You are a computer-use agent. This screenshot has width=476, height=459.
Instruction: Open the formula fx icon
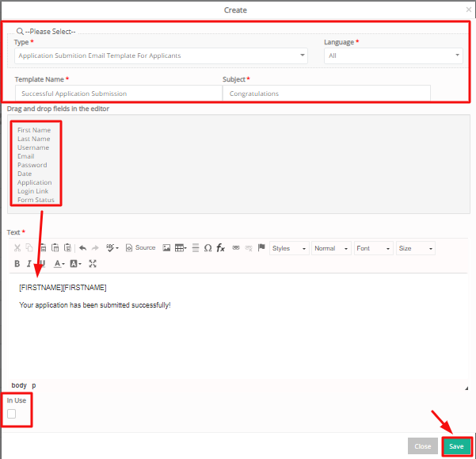221,248
